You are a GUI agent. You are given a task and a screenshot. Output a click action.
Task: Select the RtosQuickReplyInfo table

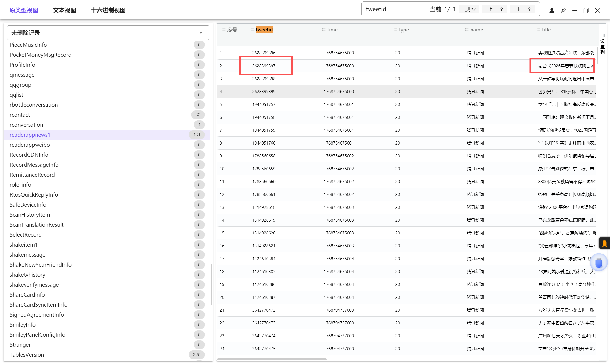click(x=107, y=195)
